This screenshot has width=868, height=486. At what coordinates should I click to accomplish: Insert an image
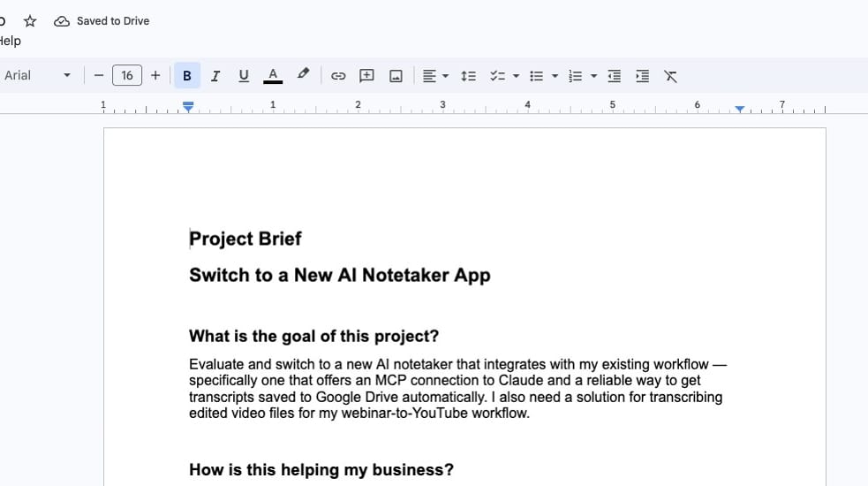[396, 76]
